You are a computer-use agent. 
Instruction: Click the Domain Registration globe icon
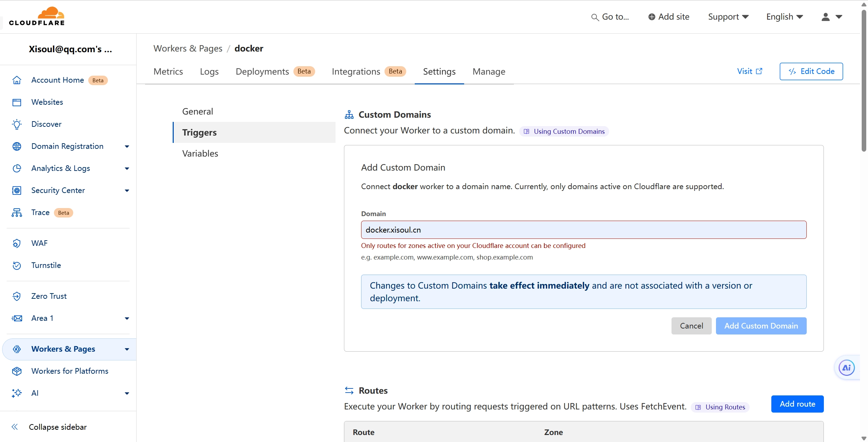(17, 146)
